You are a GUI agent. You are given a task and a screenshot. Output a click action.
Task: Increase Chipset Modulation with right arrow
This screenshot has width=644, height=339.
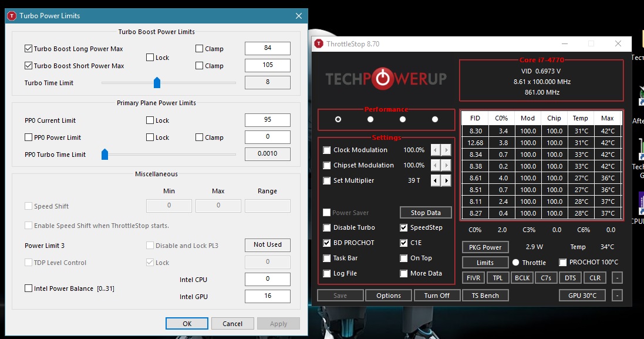tap(446, 165)
